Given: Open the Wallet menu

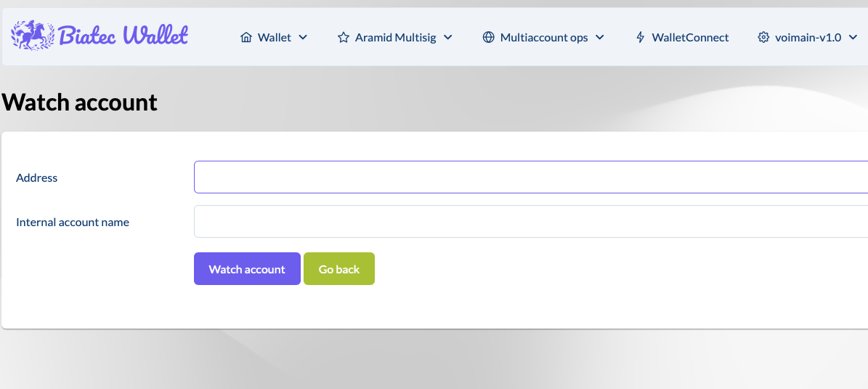Looking at the screenshot, I should coord(274,37).
